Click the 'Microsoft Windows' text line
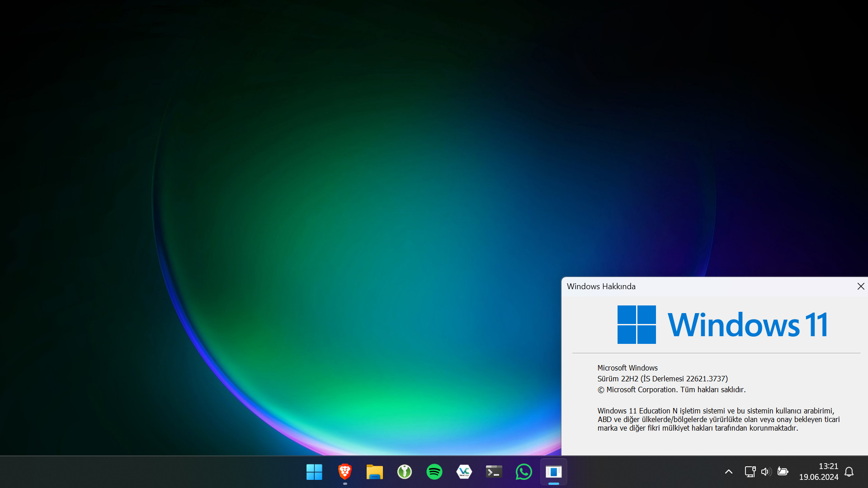 pyautogui.click(x=627, y=368)
